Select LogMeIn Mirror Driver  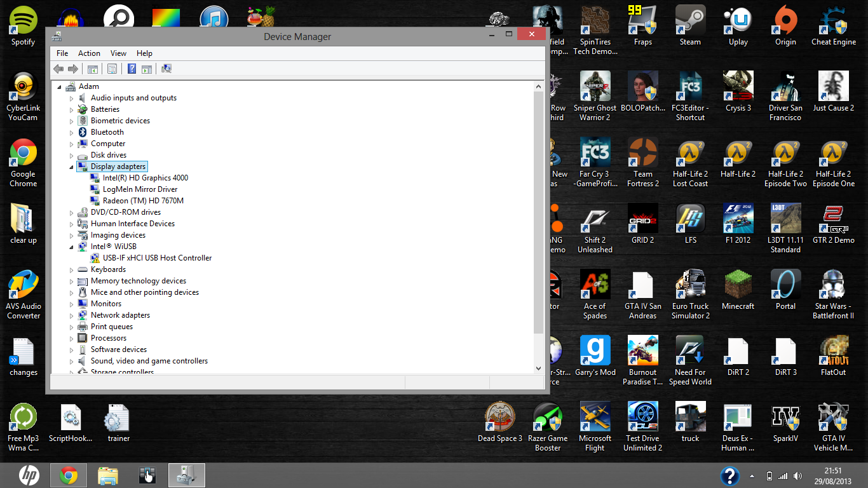coord(140,189)
